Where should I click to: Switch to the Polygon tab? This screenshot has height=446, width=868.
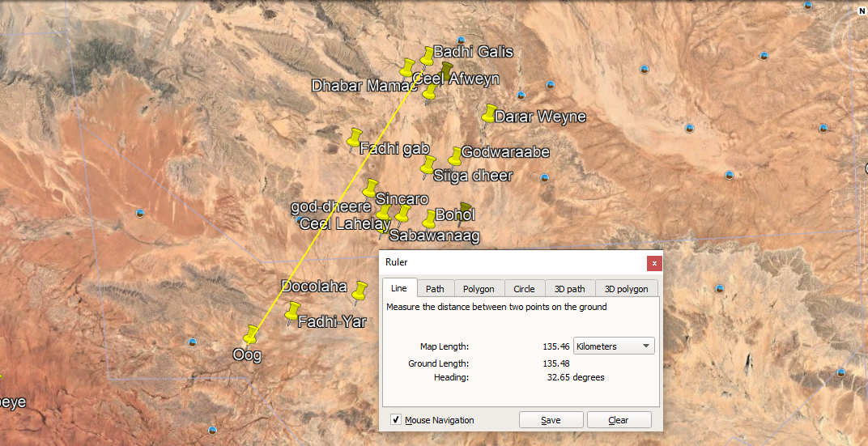pos(479,289)
